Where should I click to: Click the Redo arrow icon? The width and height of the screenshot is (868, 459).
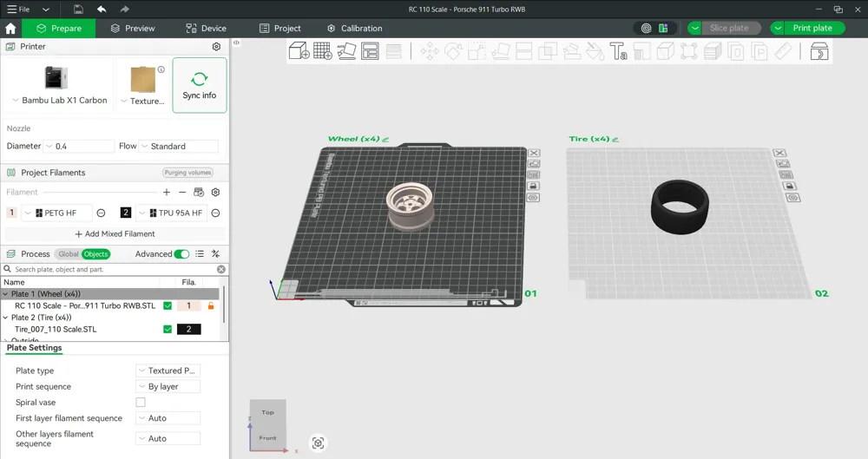(x=124, y=9)
